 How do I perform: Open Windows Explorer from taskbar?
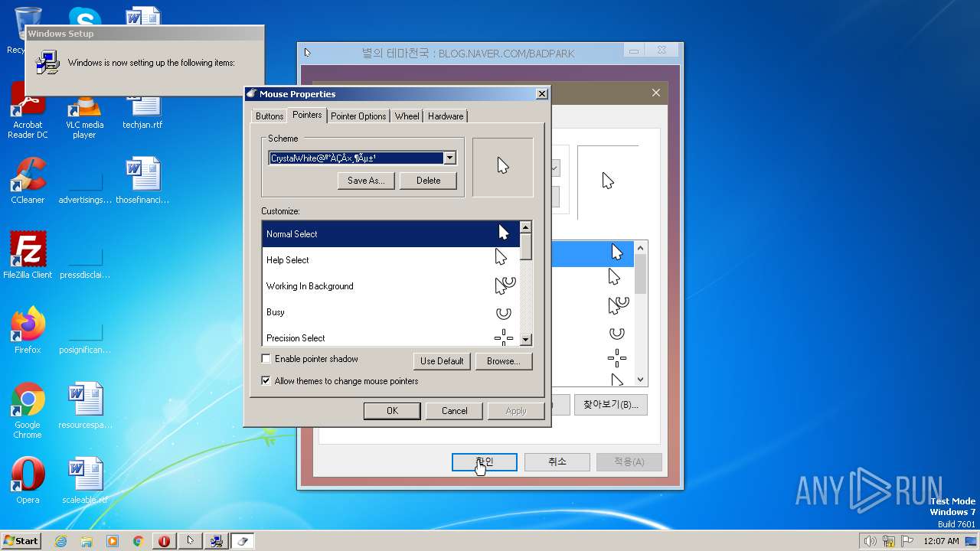click(87, 541)
